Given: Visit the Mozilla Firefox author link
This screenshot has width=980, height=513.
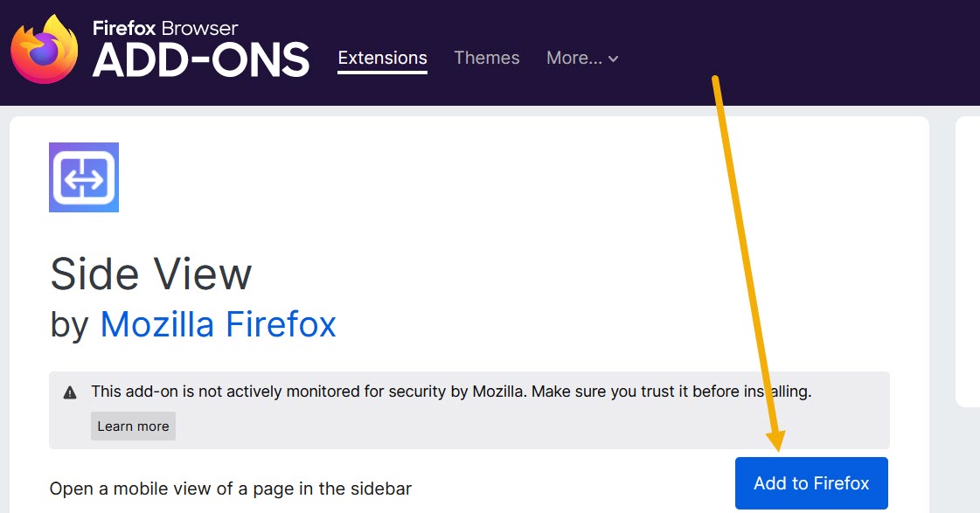Looking at the screenshot, I should [x=218, y=324].
